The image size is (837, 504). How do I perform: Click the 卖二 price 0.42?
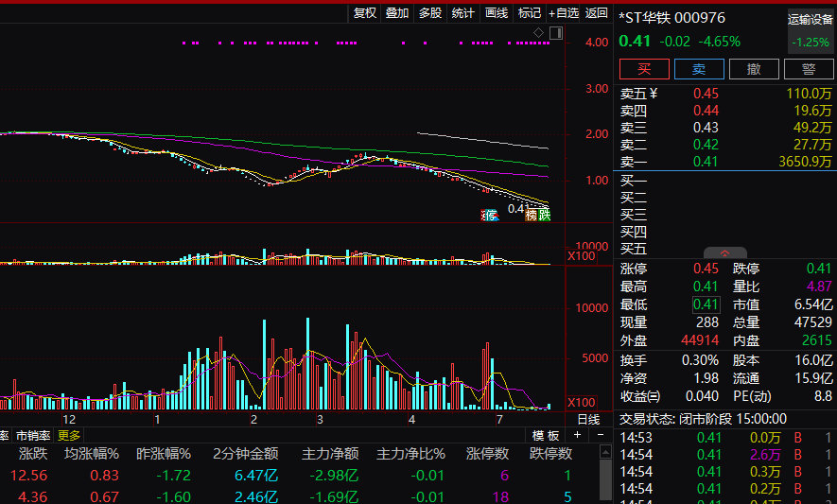706,145
